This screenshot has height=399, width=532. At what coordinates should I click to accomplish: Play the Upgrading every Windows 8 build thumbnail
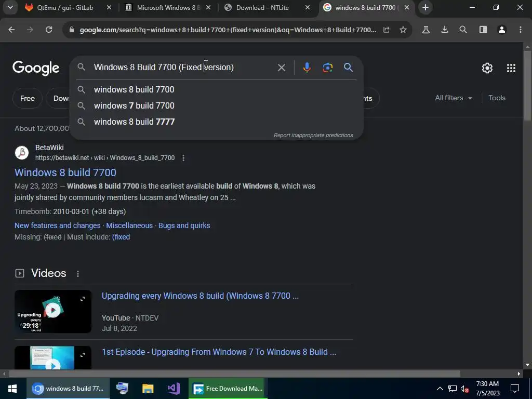coord(53,310)
